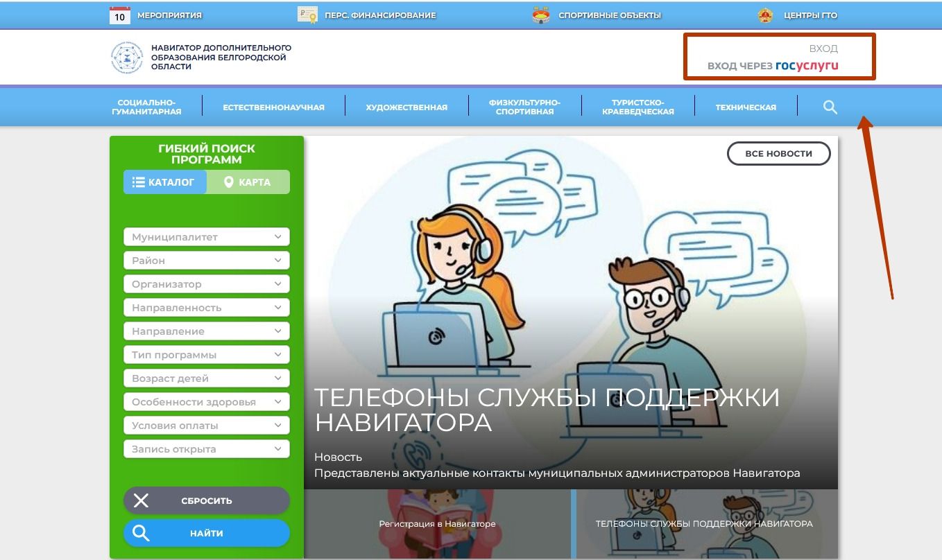Open search via the magnifier icon in navigation bar
Screen dimensions: 942x560
pyautogui.click(x=830, y=107)
